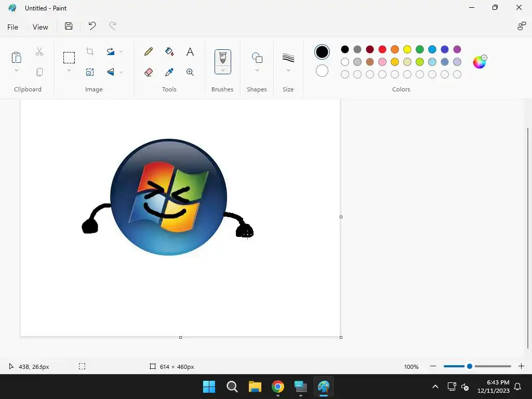Viewport: 532px width, 399px height.
Task: Open the clock showing 6:43 PM
Action: [498, 382]
